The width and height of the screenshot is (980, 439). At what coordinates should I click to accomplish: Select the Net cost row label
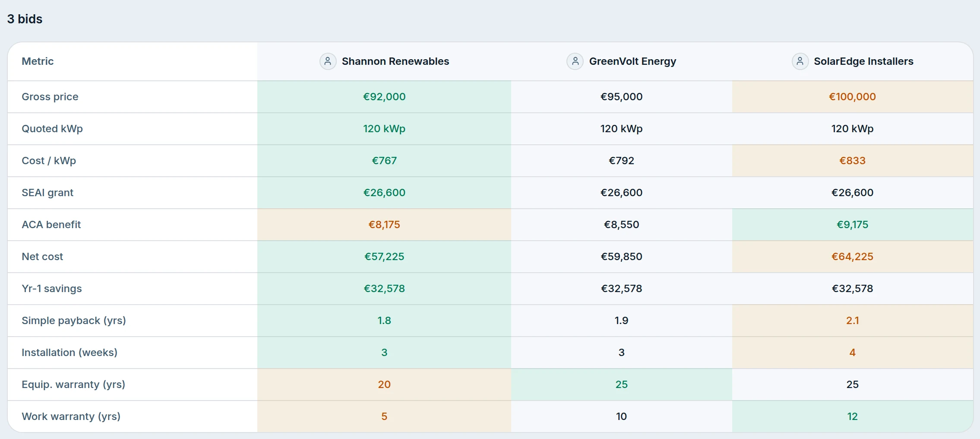pos(42,257)
